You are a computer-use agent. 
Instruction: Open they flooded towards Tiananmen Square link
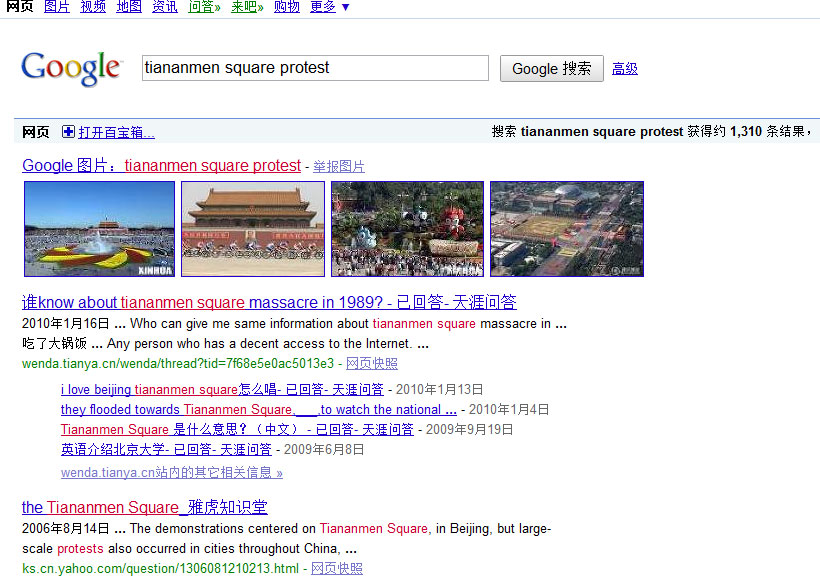pos(259,409)
